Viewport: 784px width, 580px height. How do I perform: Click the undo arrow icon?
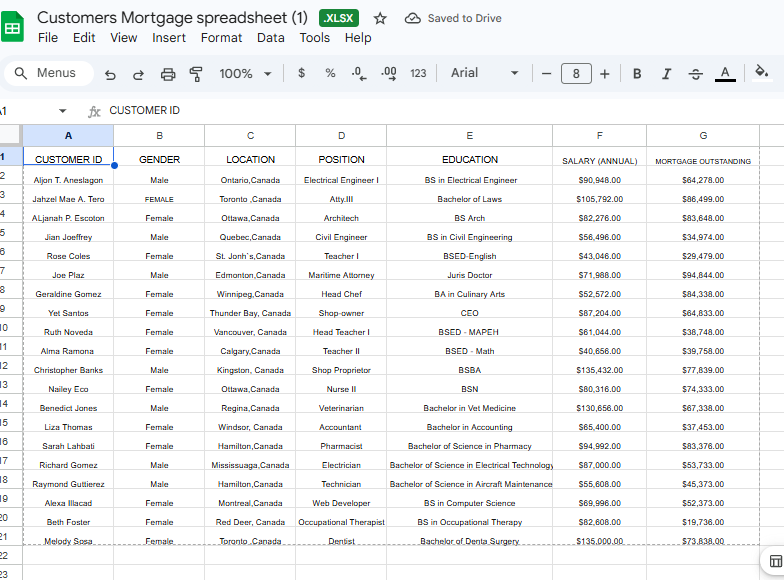coord(110,74)
